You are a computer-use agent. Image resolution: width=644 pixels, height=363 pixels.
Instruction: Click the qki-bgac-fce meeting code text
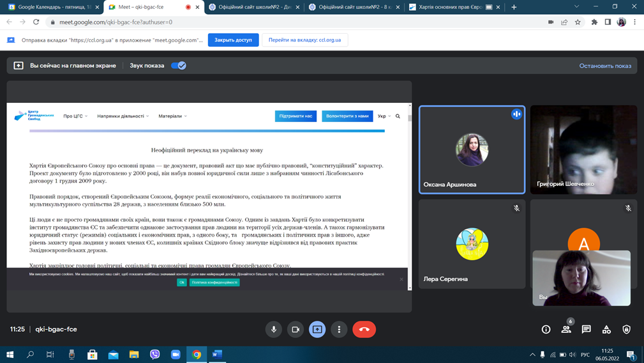click(x=56, y=329)
